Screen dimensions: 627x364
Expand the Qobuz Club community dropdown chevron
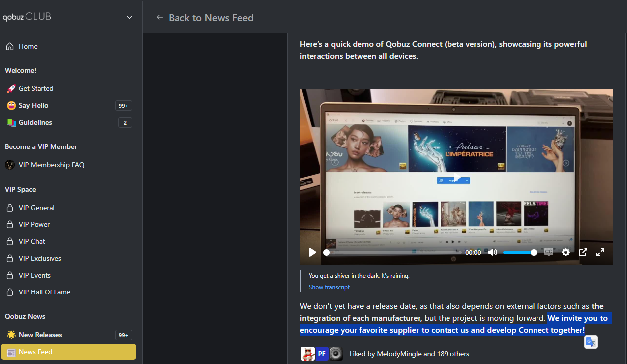129,17
